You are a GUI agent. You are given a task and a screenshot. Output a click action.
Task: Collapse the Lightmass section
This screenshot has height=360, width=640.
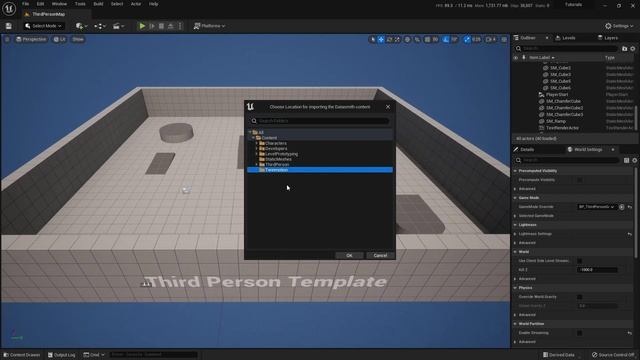[x=516, y=225]
